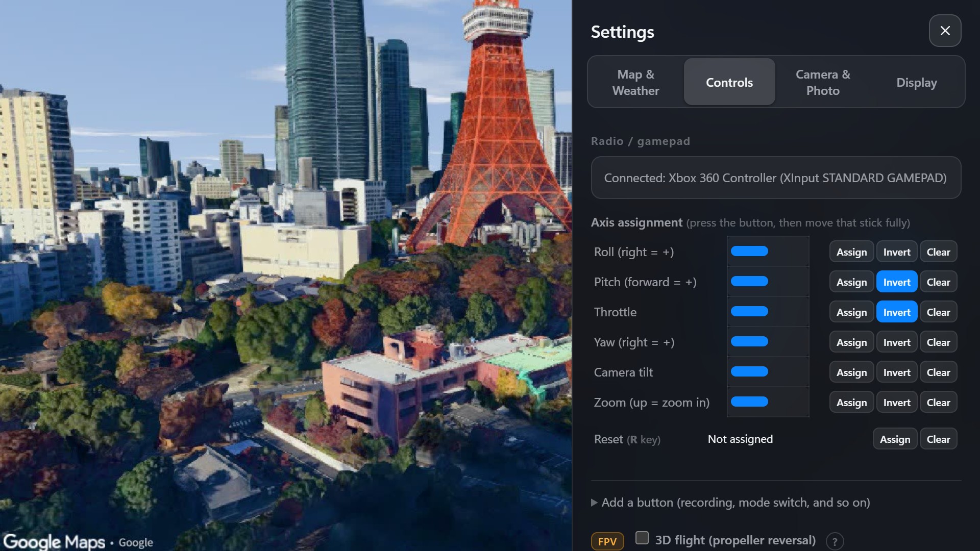Viewport: 980px width, 551px height.
Task: Click the 'Yaw (right = +)' label
Action: 634,342
